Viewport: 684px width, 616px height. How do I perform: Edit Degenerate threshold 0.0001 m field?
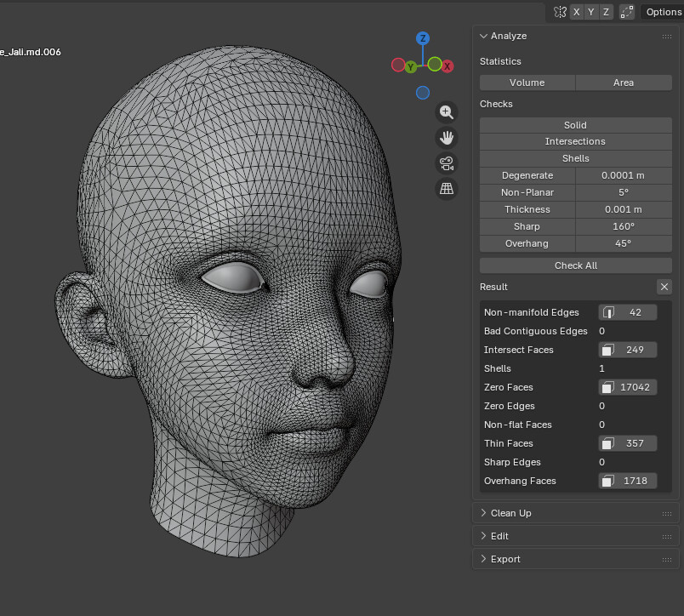[624, 175]
